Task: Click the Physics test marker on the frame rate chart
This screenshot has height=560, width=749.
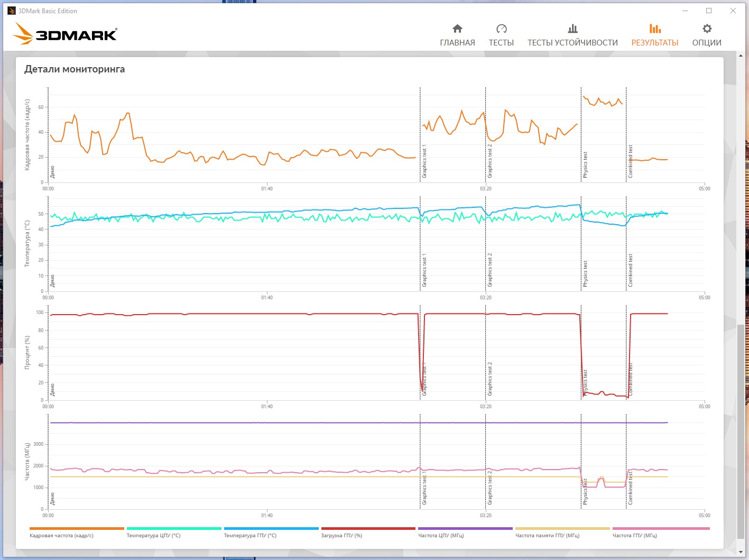Action: point(585,164)
